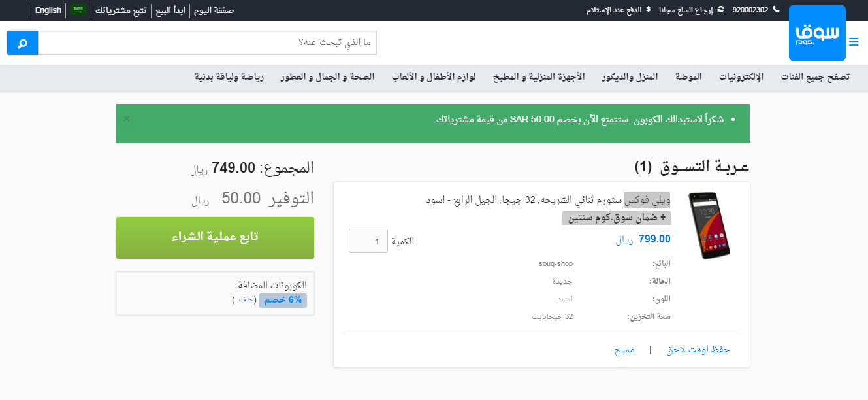This screenshot has width=868, height=400.
Task: Open 'الأجهزة المنزلية و المطبخ' category
Action: click(539, 77)
